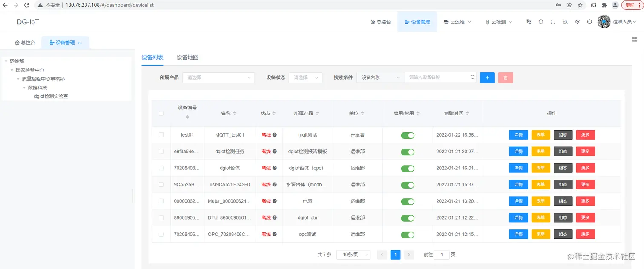Open the 所属产品 dropdown
The image size is (644, 269).
pos(218,77)
